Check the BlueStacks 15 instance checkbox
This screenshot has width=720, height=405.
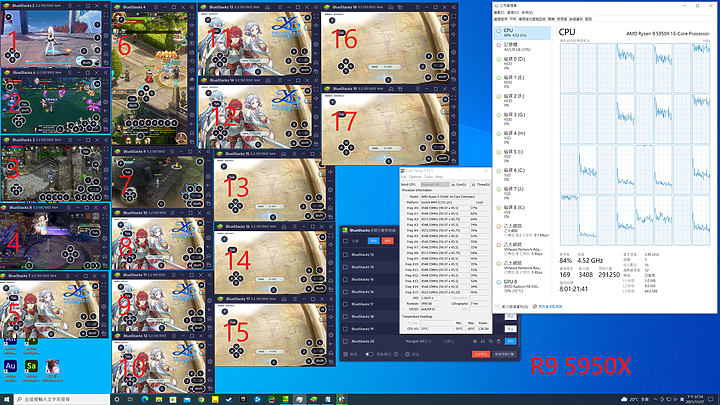click(x=345, y=279)
